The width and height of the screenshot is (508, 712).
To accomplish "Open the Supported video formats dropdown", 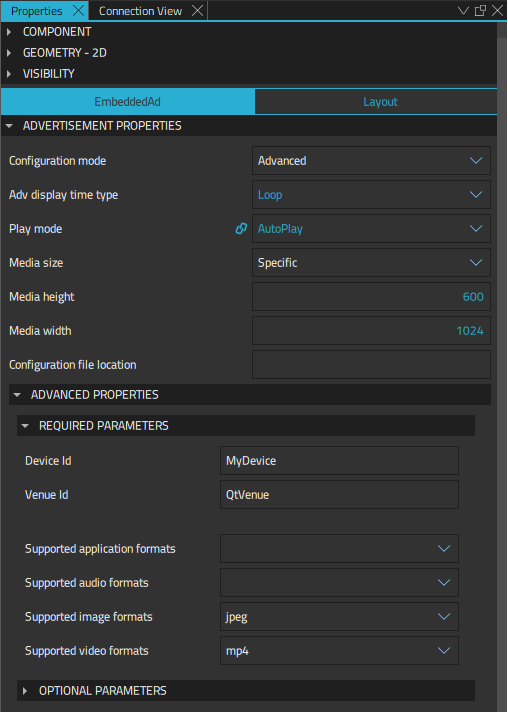I will pyautogui.click(x=340, y=651).
